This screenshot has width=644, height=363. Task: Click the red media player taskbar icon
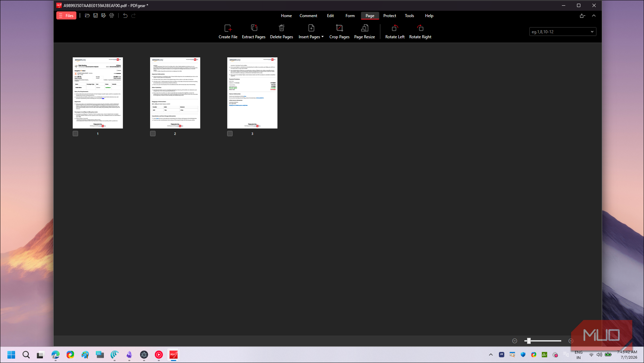(x=159, y=355)
